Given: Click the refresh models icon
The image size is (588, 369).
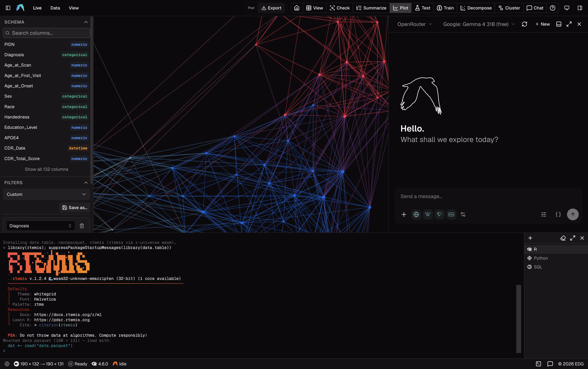Looking at the screenshot, I should click(525, 24).
